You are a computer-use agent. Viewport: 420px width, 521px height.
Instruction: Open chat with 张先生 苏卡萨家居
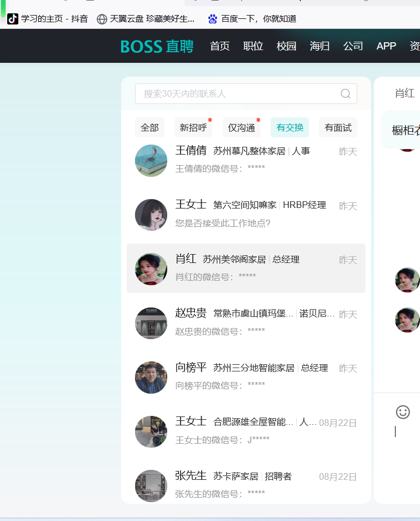coord(246,485)
